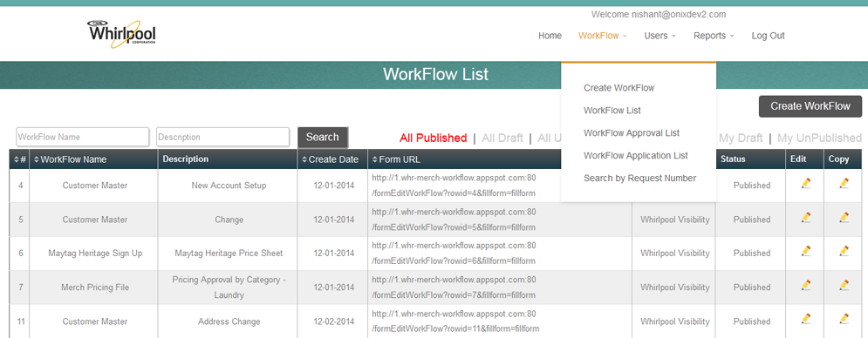868x338 pixels.
Task: Filter by My UnPublished workflows
Action: point(819,138)
